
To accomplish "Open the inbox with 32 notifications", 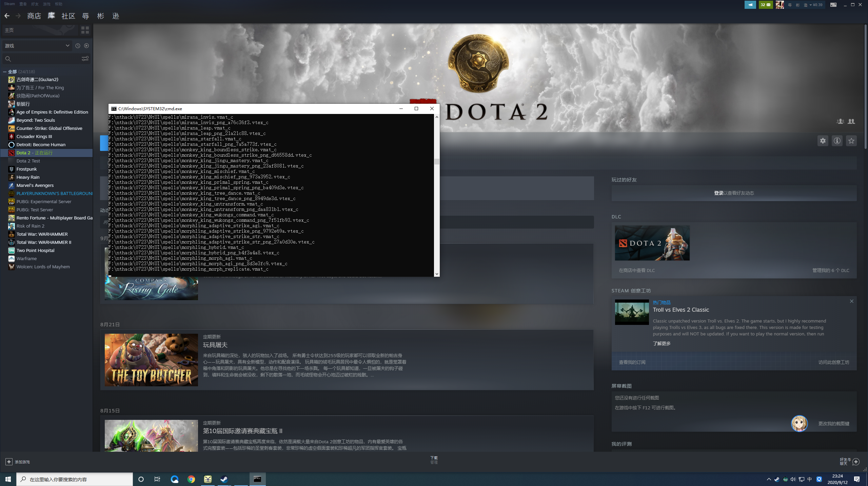I will (x=766, y=5).
